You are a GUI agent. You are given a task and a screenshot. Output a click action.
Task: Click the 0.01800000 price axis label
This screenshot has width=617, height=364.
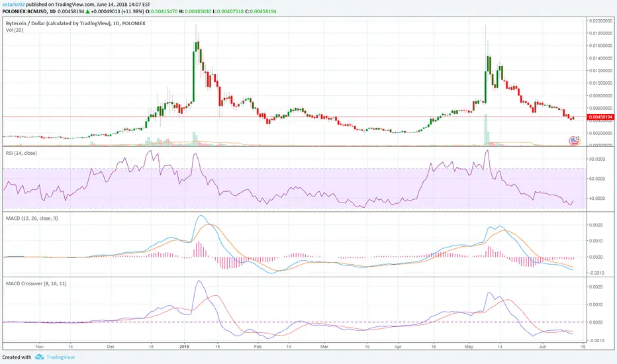click(x=600, y=34)
